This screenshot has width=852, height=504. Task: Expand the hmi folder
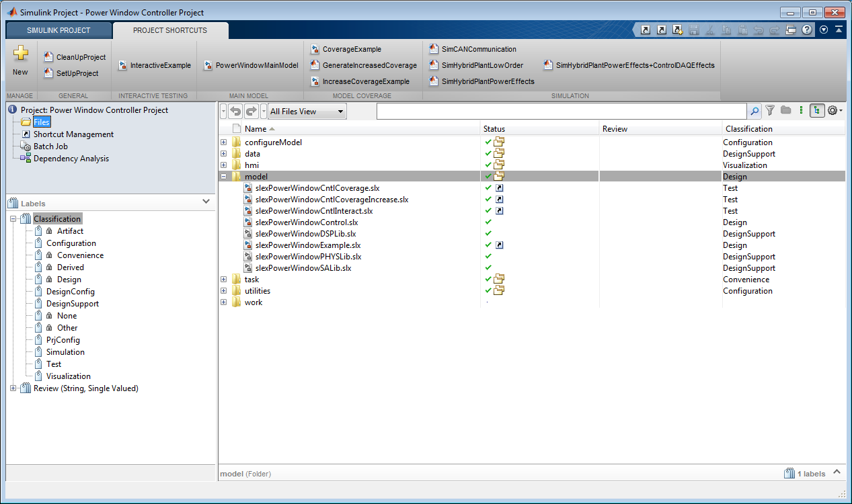coord(224,165)
